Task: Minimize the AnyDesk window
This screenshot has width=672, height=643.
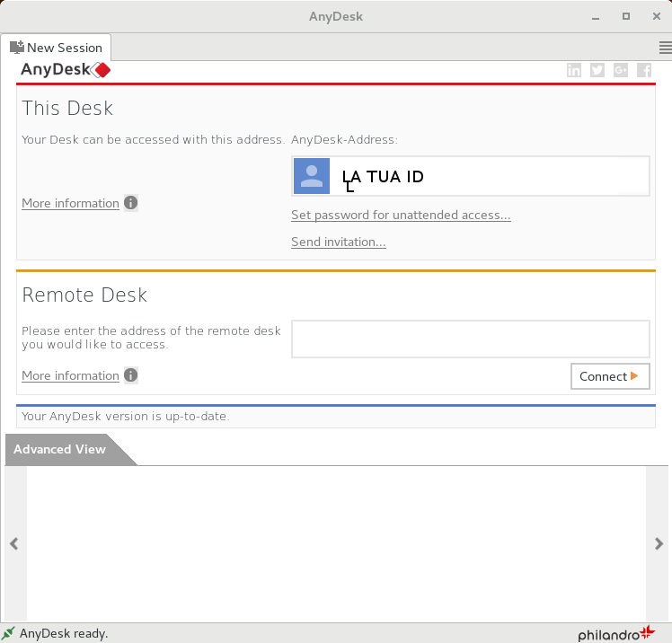Action: click(x=596, y=17)
